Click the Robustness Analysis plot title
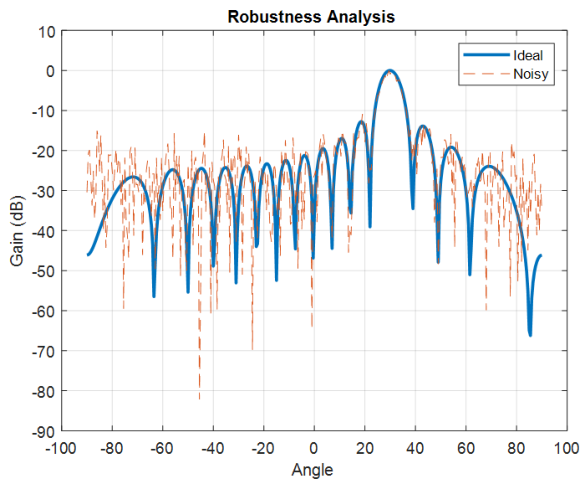 tap(311, 17)
